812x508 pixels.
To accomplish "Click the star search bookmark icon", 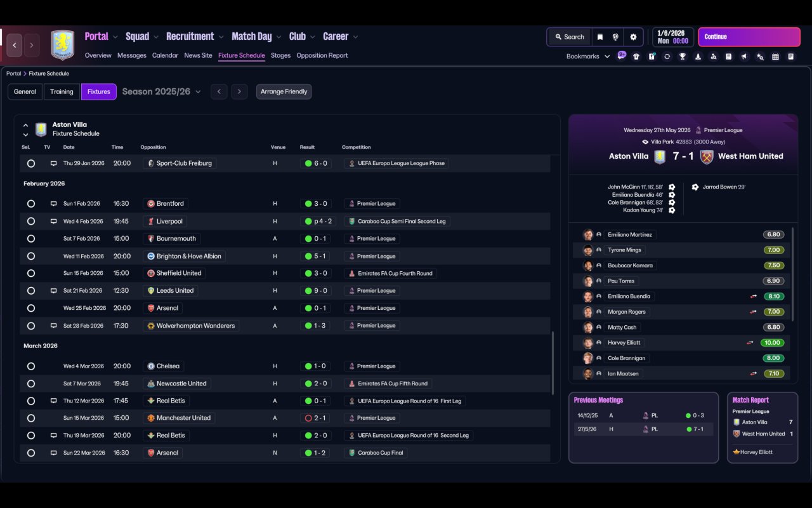I will tap(760, 57).
